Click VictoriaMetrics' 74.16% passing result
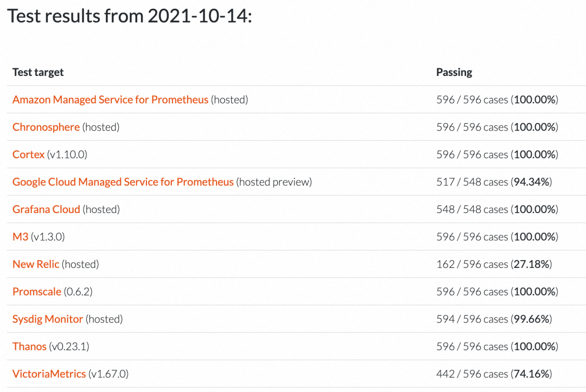This screenshot has width=586, height=392. click(x=532, y=374)
